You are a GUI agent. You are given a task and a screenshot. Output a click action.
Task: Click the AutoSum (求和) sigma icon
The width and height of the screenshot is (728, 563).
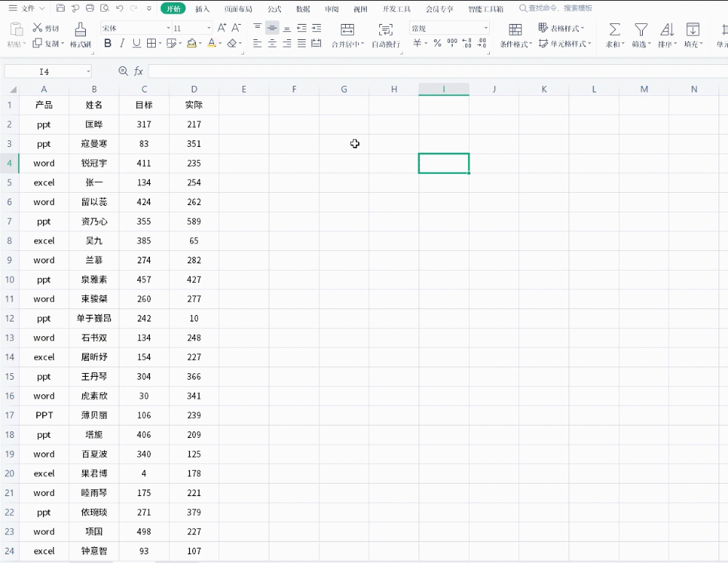click(614, 29)
